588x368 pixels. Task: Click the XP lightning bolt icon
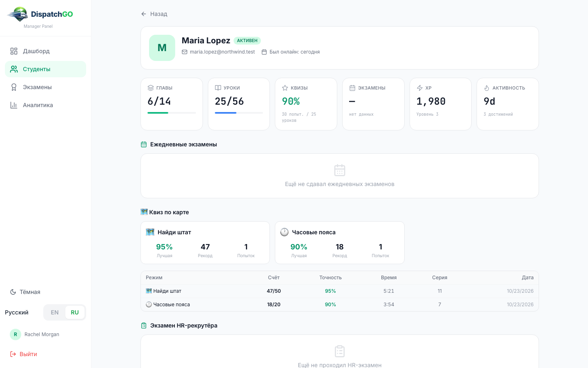click(420, 88)
